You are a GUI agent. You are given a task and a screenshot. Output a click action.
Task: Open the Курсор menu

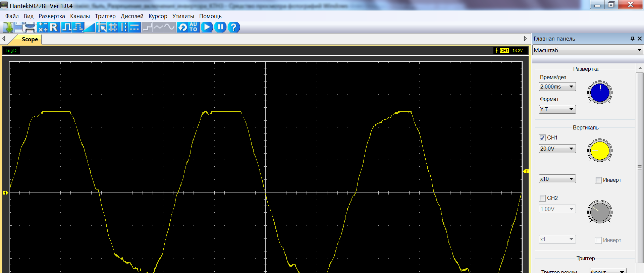pyautogui.click(x=158, y=16)
